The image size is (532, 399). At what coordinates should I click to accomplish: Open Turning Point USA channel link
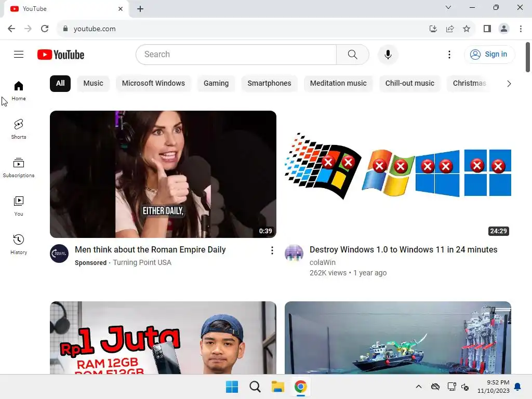click(142, 262)
